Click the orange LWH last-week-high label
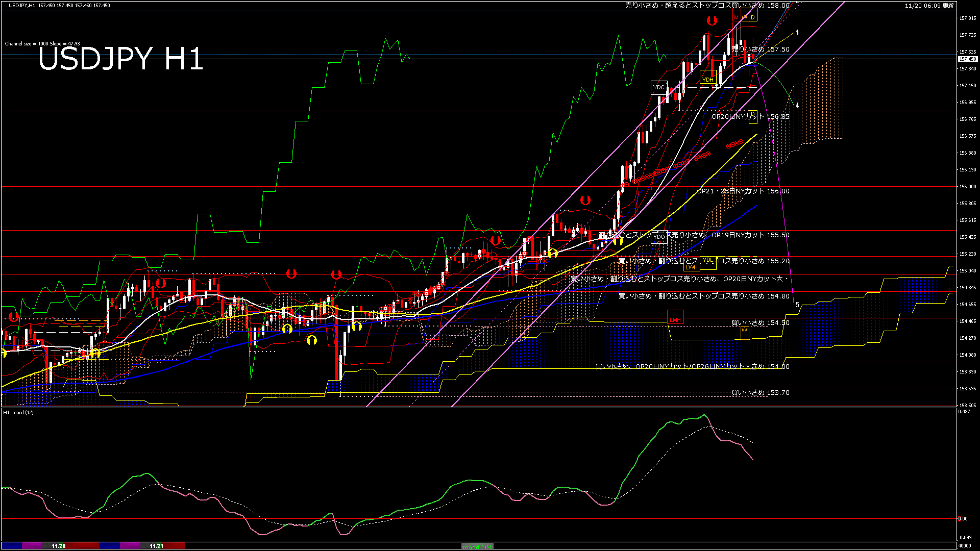The width and height of the screenshot is (980, 551). pos(691,267)
